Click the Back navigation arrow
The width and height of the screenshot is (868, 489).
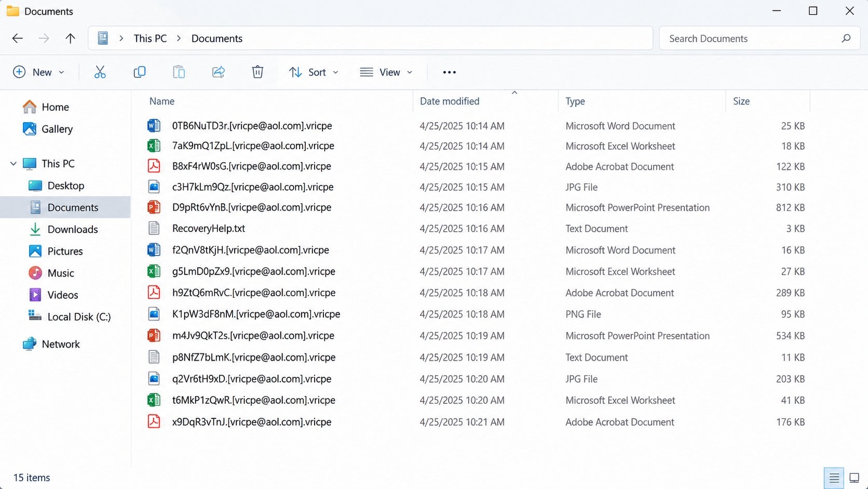point(18,38)
